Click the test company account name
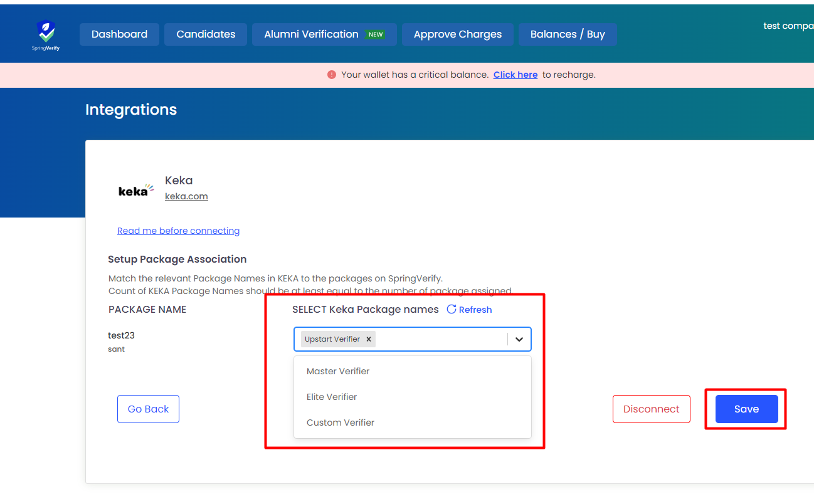The width and height of the screenshot is (814, 504). click(x=788, y=26)
